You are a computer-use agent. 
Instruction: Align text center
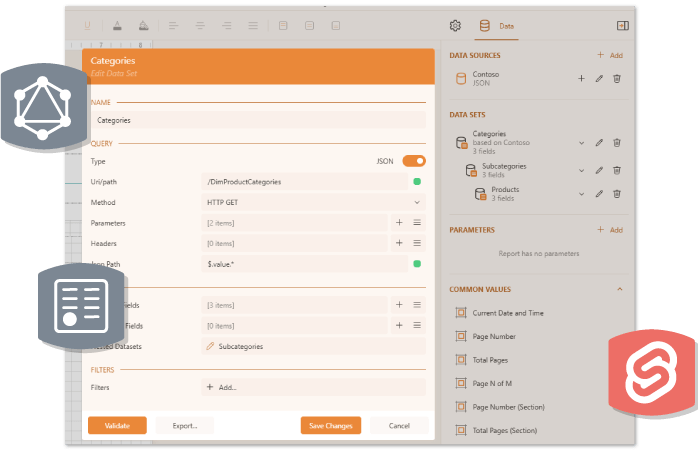click(x=200, y=26)
